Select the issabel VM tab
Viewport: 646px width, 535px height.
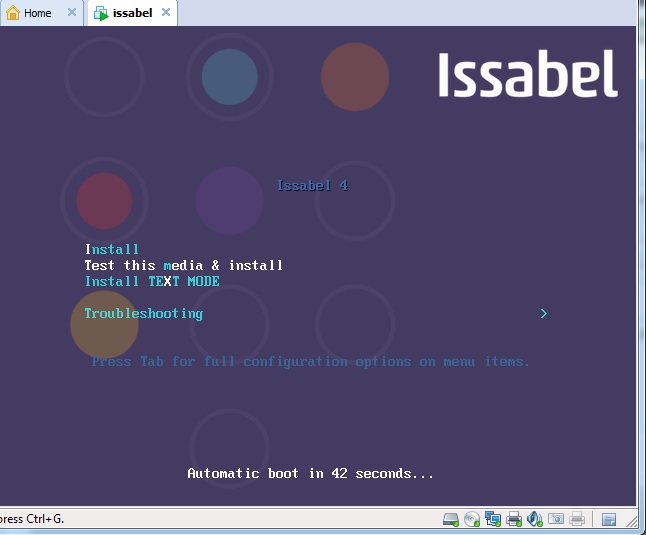pyautogui.click(x=132, y=13)
